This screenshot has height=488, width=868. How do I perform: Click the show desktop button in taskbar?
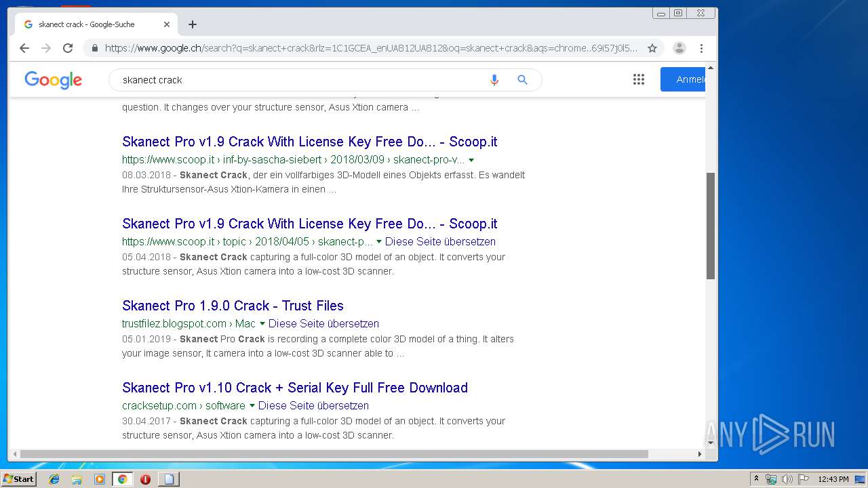pyautogui.click(x=861, y=479)
